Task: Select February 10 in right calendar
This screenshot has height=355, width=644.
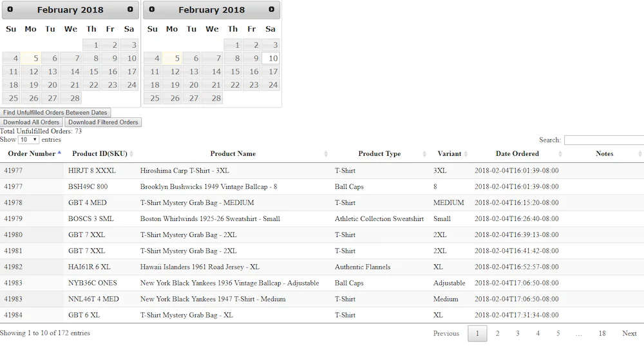Action: pos(270,59)
